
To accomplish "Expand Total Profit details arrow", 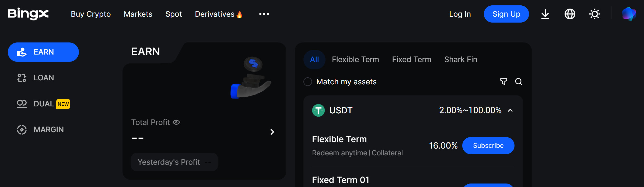I will click(272, 132).
